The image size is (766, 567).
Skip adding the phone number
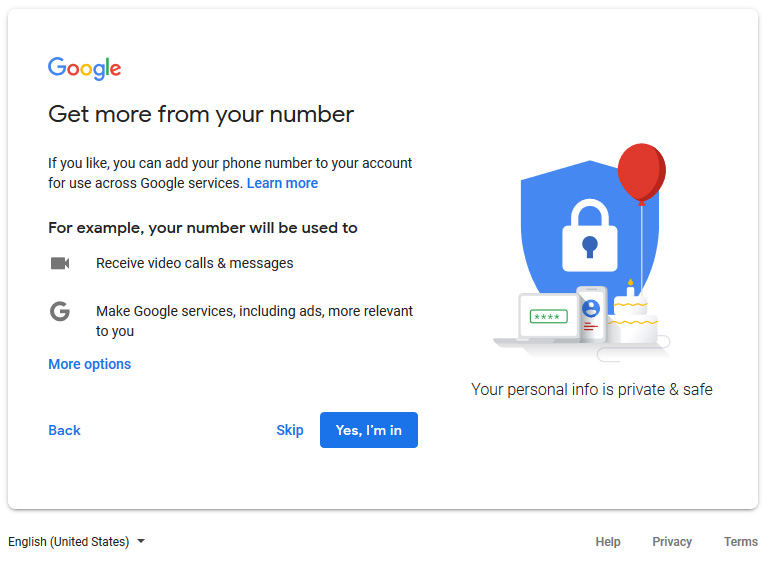tap(290, 430)
